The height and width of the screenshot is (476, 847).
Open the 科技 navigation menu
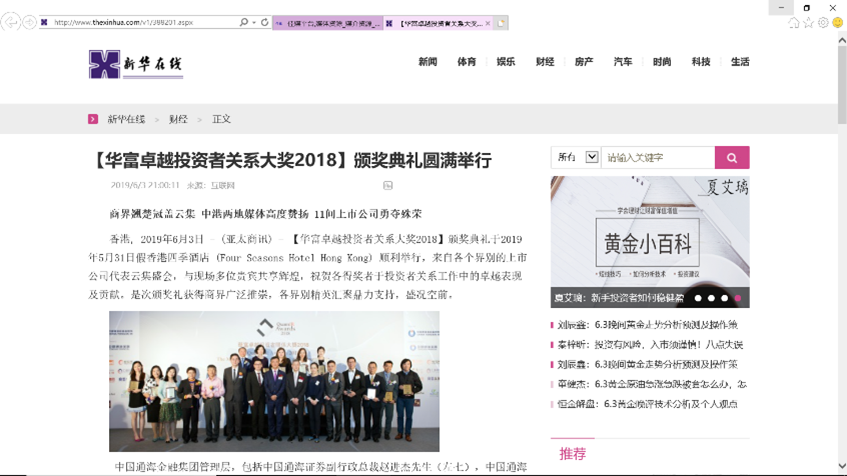pos(701,62)
